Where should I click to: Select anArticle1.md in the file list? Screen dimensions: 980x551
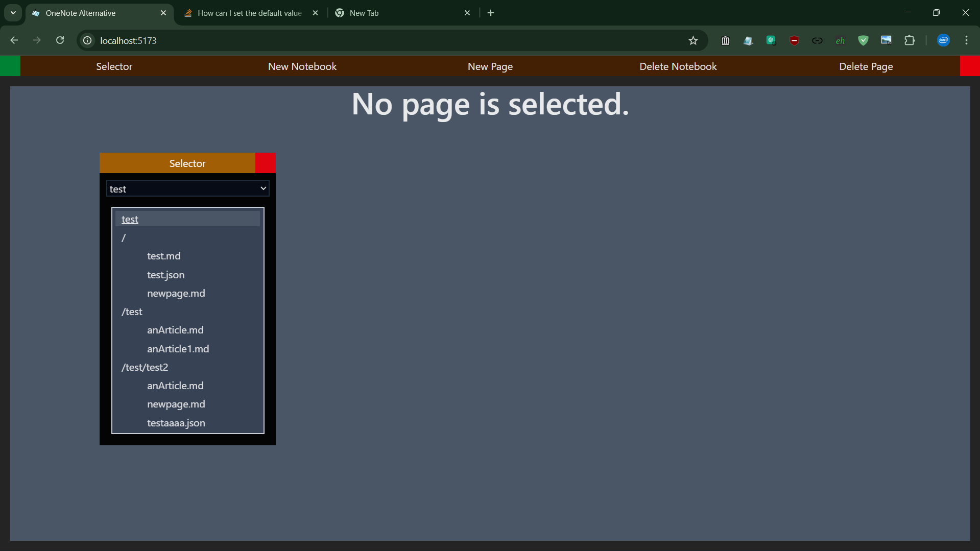tap(178, 349)
